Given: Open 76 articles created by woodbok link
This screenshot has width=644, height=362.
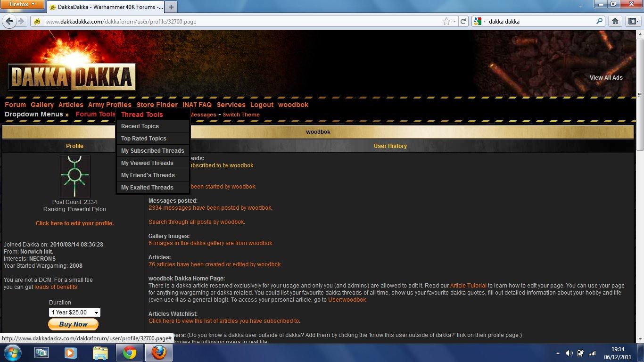Looking at the screenshot, I should (215, 264).
